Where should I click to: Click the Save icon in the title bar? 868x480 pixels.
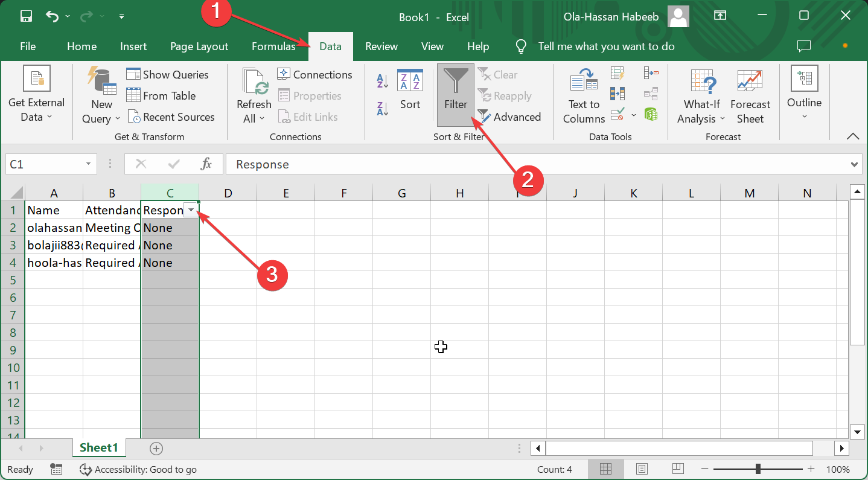pyautogui.click(x=26, y=16)
